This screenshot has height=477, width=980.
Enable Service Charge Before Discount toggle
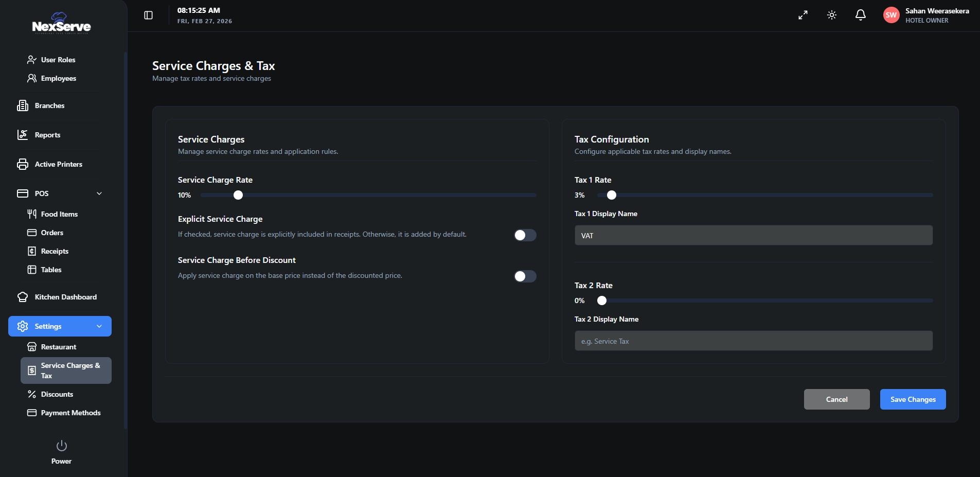525,276
